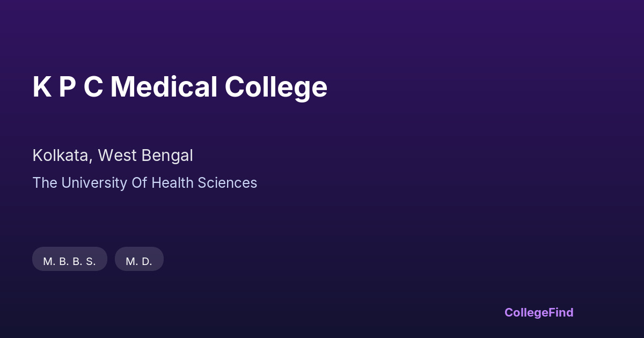Select the M. D. course pill
This screenshot has width=644, height=338.
[139, 261]
